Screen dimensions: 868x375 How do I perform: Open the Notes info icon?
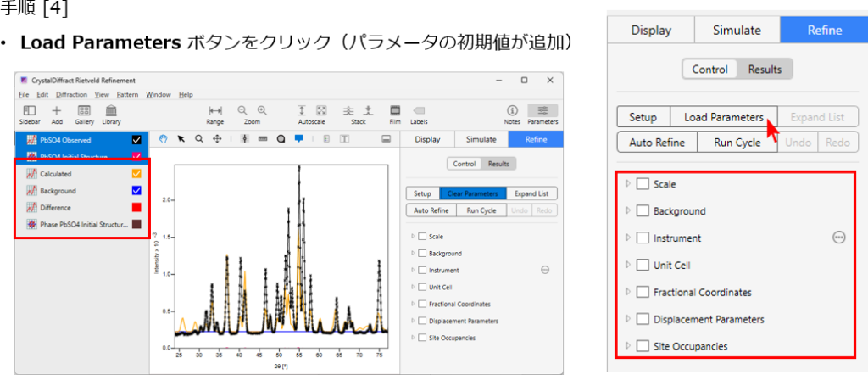pos(512,111)
